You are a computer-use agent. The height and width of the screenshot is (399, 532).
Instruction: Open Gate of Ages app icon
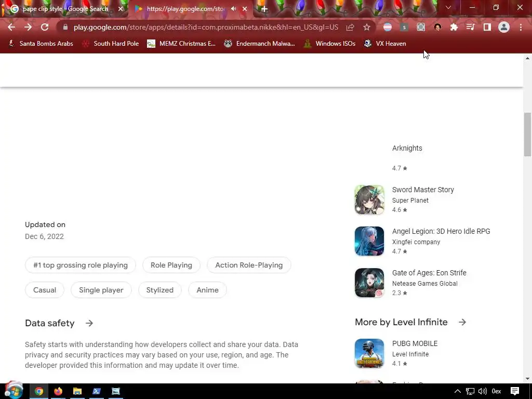(x=369, y=283)
